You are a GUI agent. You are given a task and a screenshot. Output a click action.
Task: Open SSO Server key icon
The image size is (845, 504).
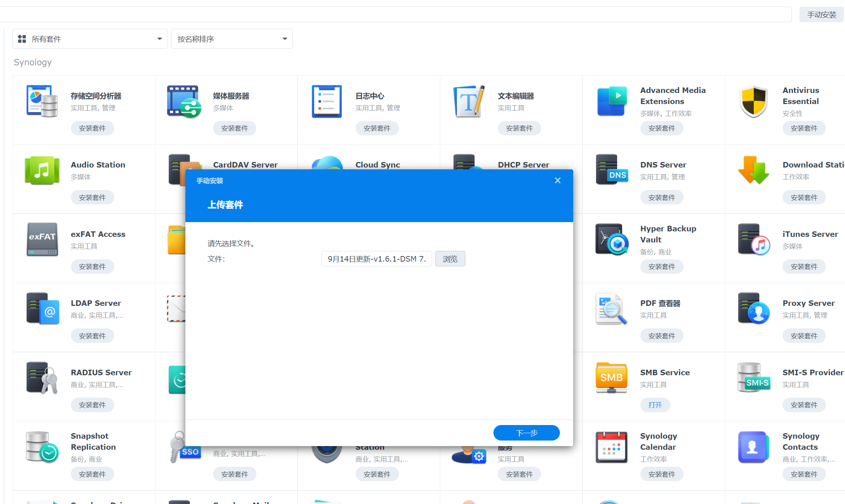(185, 447)
